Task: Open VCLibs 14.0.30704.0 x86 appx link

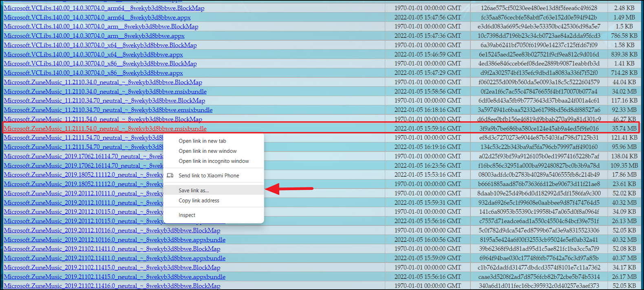Action: click(93, 73)
